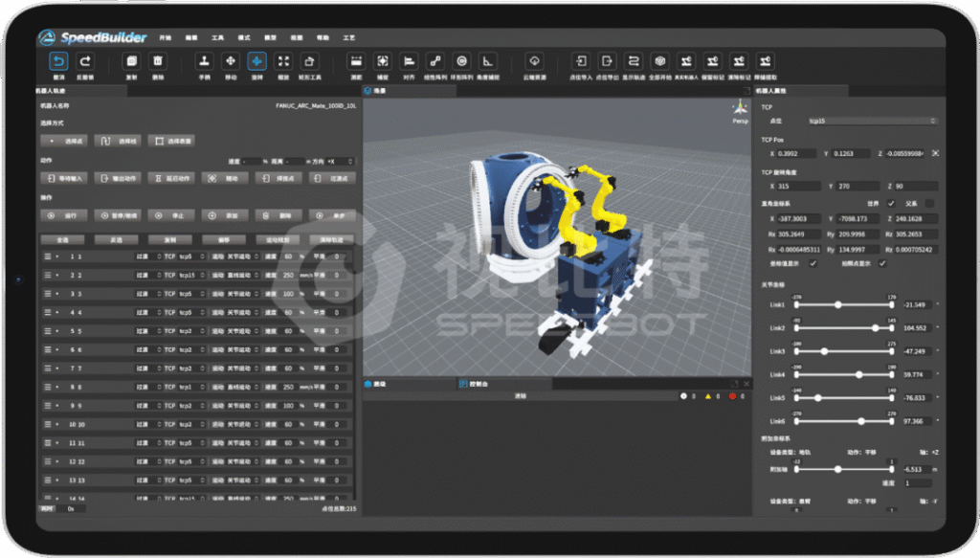Click the cloud resources icon

(534, 60)
